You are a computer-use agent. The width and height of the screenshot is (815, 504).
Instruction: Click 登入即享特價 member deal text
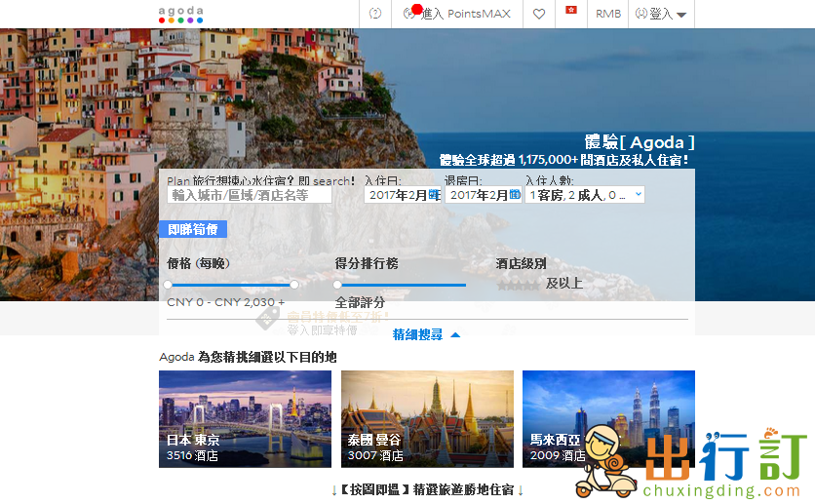[x=323, y=330]
